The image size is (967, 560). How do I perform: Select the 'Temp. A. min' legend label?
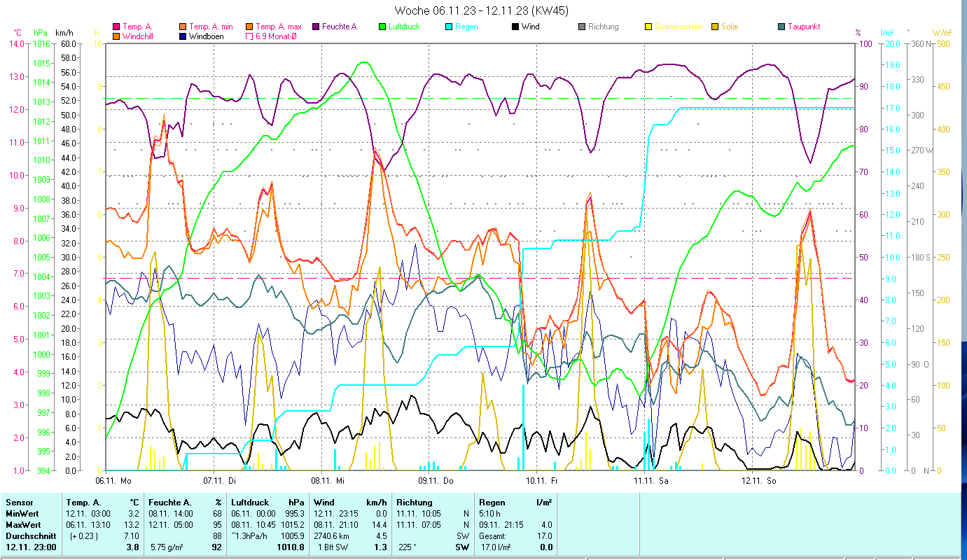click(x=211, y=27)
